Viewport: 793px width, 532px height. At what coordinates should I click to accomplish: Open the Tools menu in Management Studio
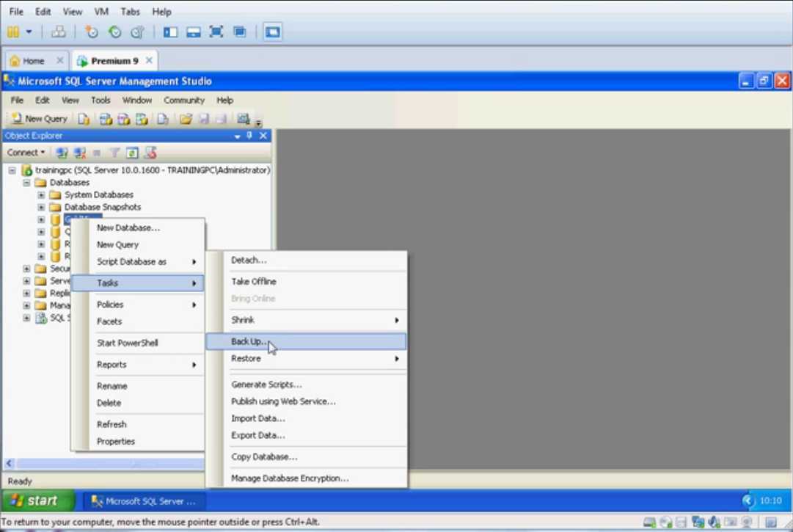(x=101, y=100)
